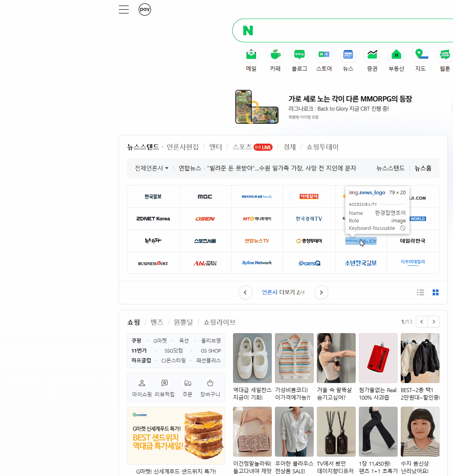Open the 뉴스홈 link
The width and height of the screenshot is (453, 476).
(423, 168)
